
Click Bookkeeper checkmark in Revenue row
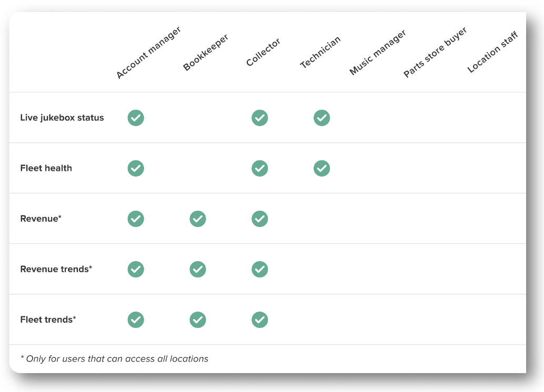tap(198, 219)
